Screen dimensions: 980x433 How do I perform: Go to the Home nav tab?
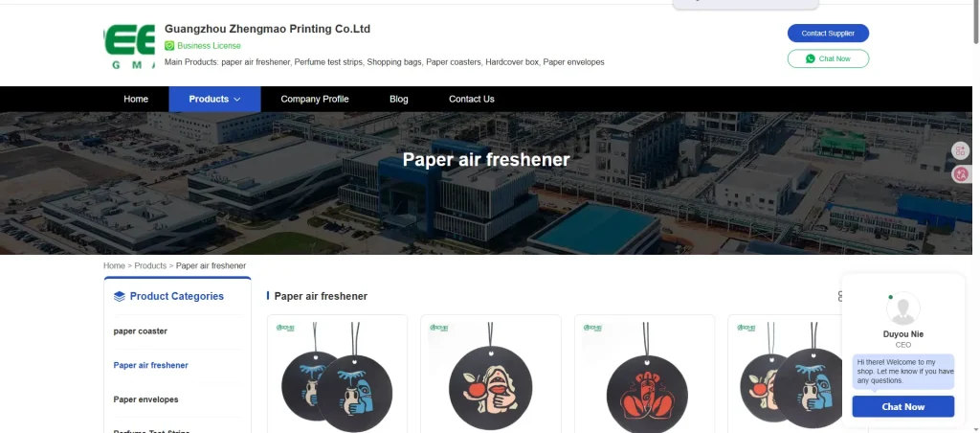click(x=136, y=99)
